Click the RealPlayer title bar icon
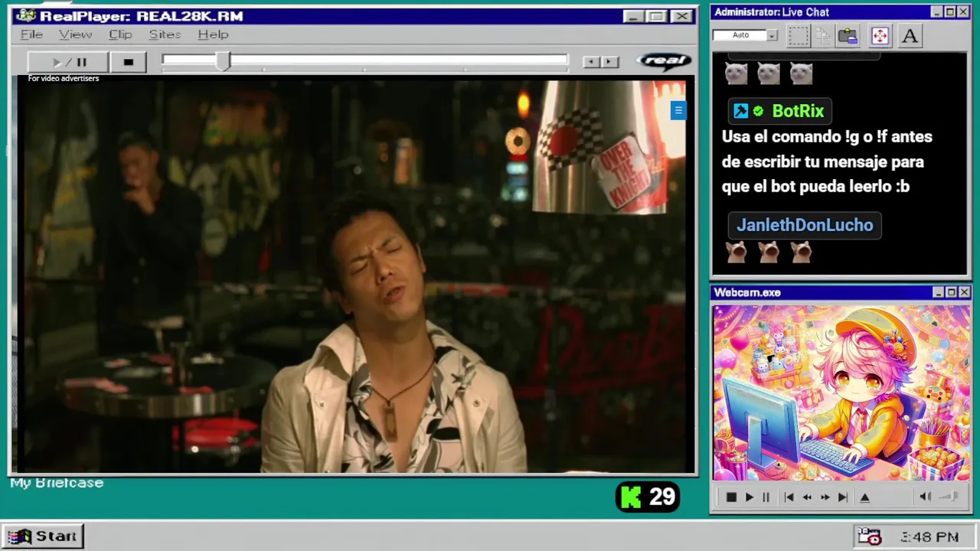 25,16
